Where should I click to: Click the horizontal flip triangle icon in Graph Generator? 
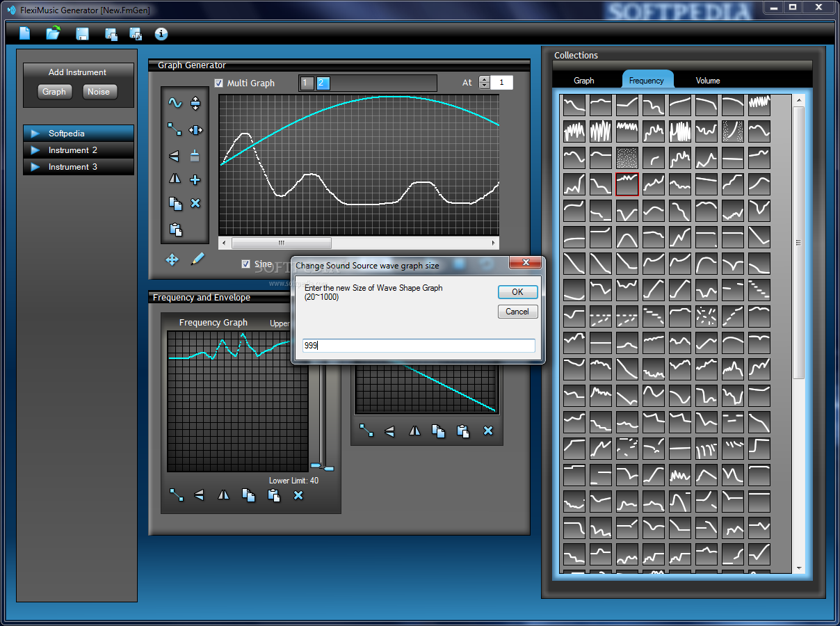(175, 156)
